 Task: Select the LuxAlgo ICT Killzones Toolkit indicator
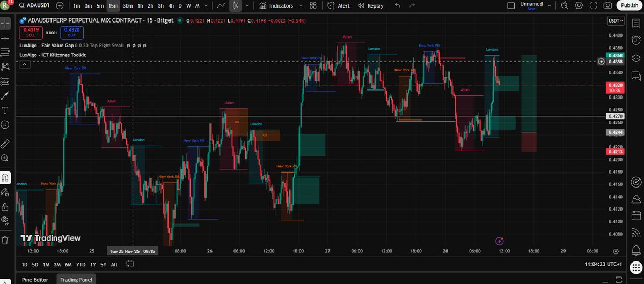click(x=52, y=55)
